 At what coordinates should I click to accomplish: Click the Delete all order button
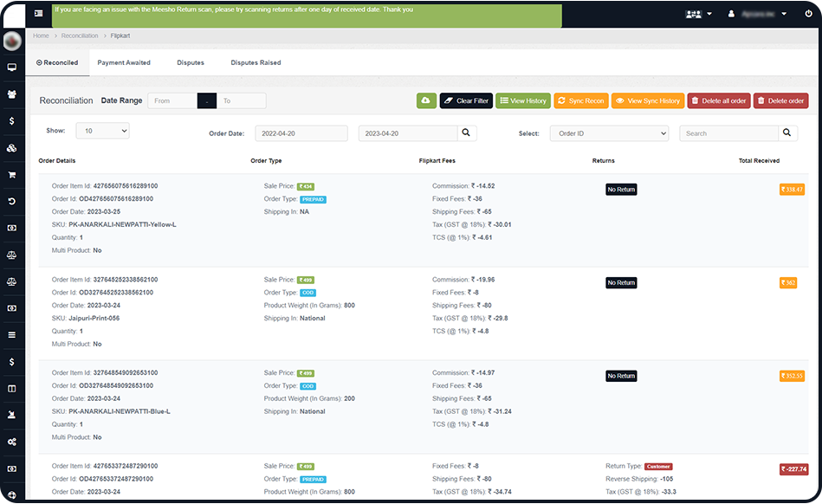pyautogui.click(x=719, y=100)
